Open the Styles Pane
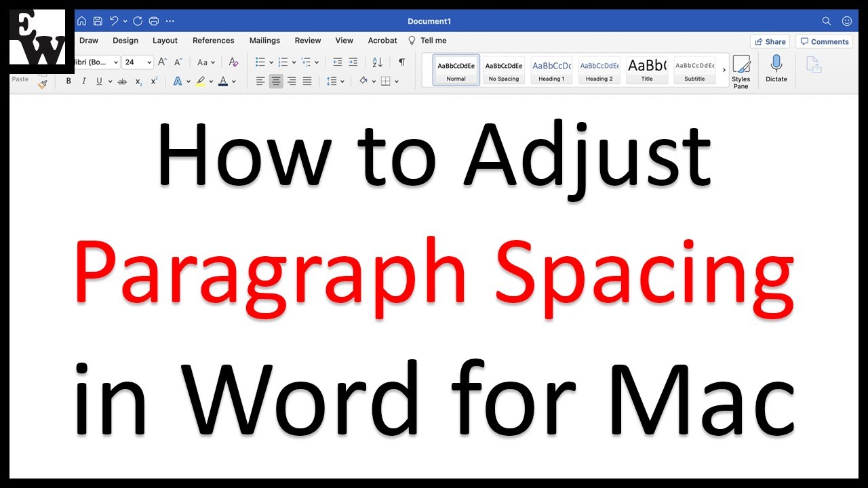 (741, 72)
